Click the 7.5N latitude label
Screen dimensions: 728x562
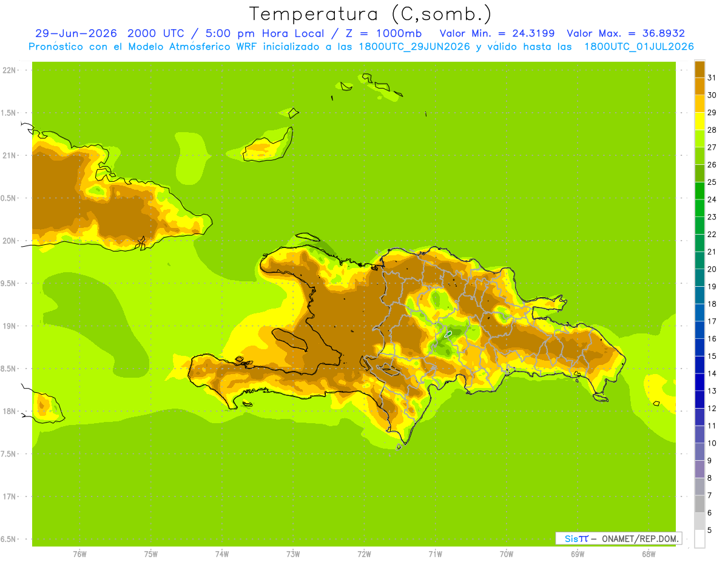pos(9,454)
